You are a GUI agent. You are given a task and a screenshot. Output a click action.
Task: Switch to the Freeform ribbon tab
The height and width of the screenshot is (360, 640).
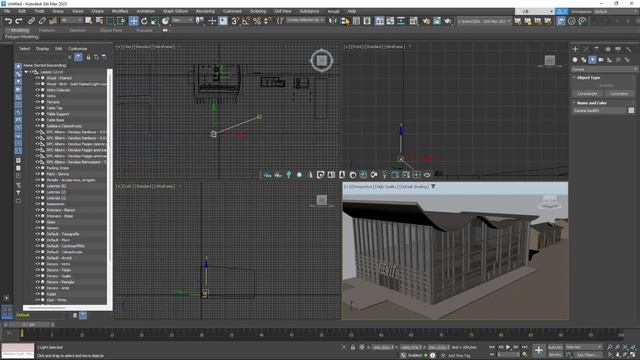tap(47, 30)
